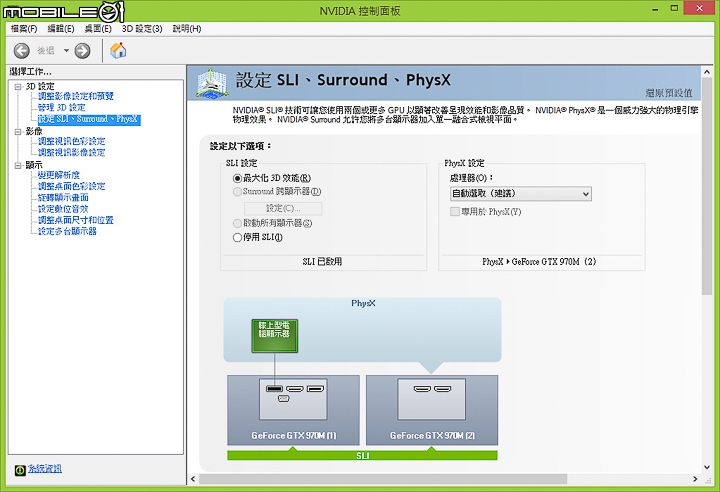Viewport: 720px width, 492px height.
Task: Select 設定 SLI、Surround、PhysX tree item
Action: point(89,119)
